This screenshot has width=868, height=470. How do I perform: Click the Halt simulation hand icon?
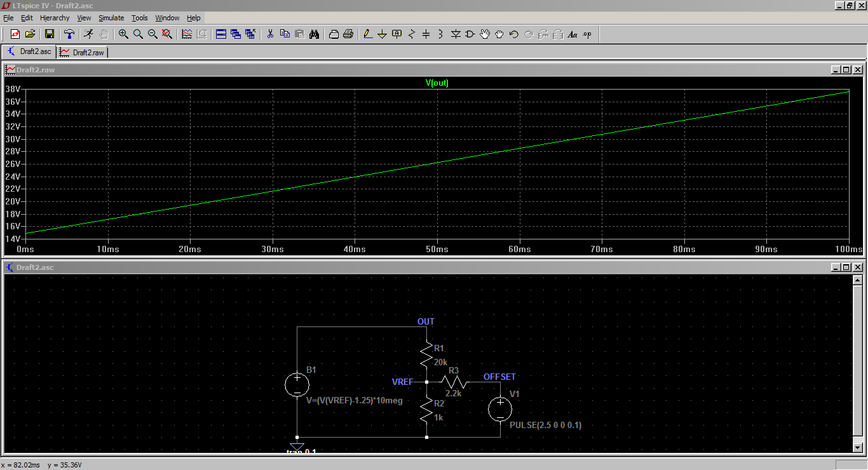pos(104,34)
